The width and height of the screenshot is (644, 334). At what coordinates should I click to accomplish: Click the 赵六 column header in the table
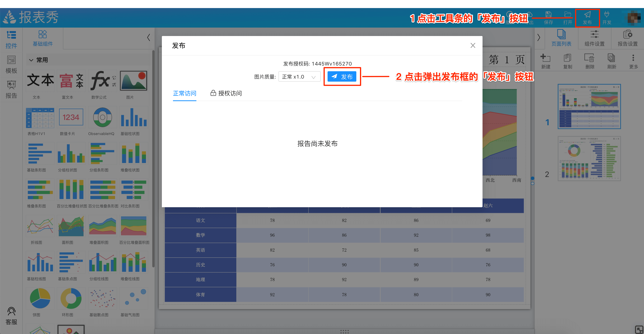(488, 206)
